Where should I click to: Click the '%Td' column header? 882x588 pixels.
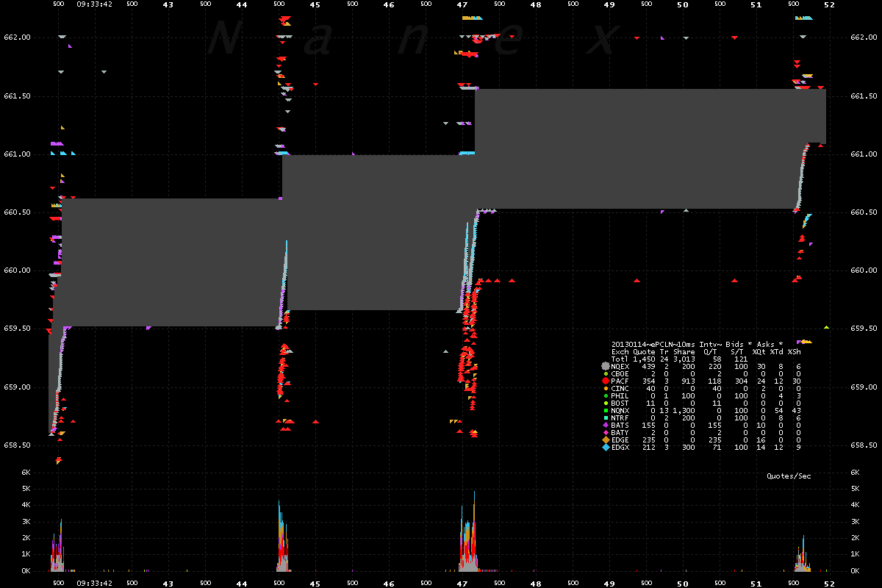(x=777, y=351)
